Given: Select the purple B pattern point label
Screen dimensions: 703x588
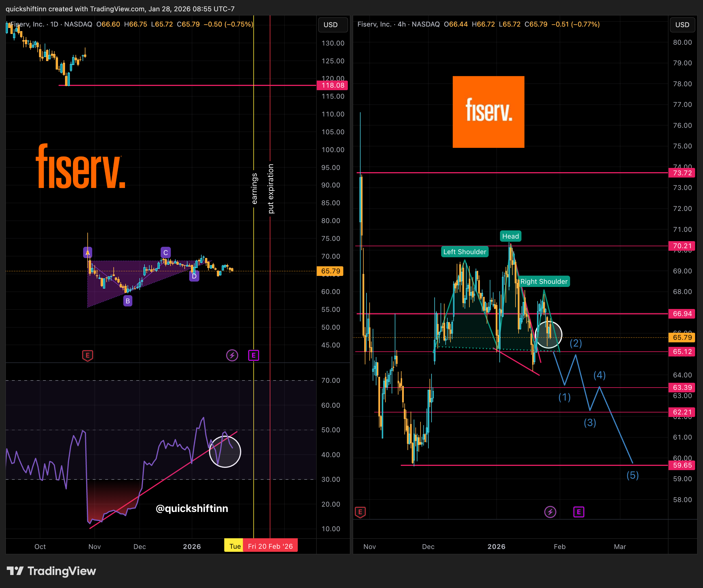Looking at the screenshot, I should point(128,301).
